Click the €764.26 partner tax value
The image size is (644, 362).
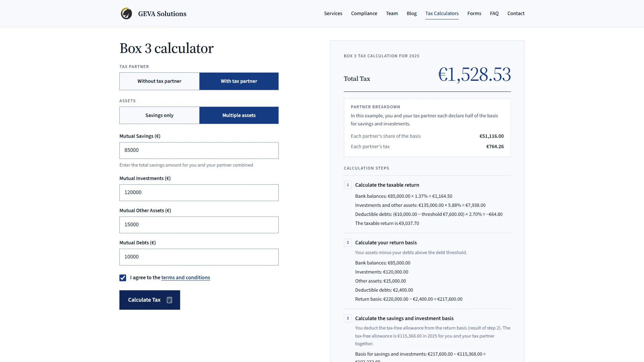pyautogui.click(x=495, y=146)
